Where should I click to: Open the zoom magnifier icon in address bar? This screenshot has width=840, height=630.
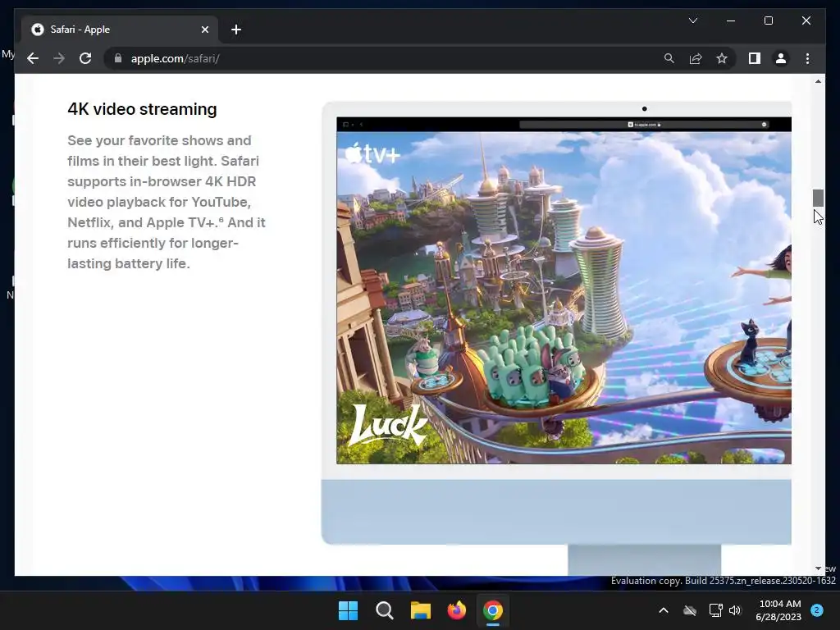(669, 58)
